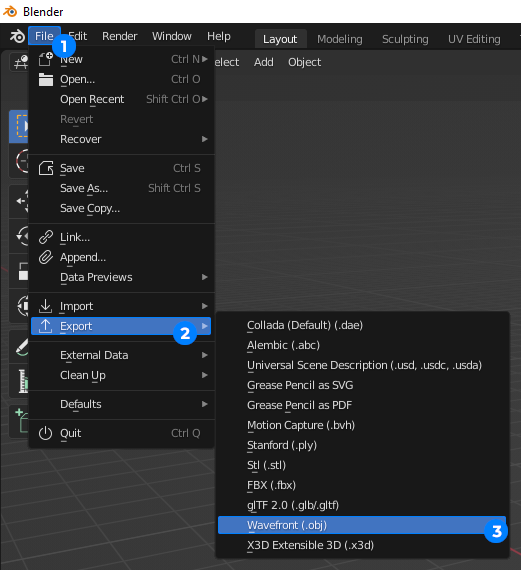Click the Link chain icon
Viewport: 521px width, 570px height.
pyautogui.click(x=46, y=237)
